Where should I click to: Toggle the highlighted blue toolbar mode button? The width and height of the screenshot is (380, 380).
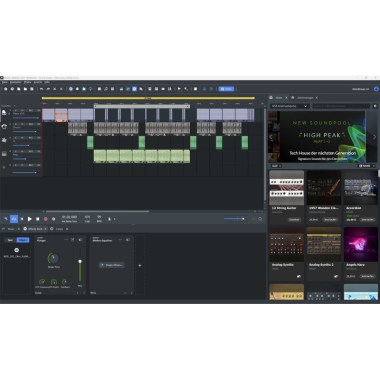pyautogui.click(x=134, y=89)
